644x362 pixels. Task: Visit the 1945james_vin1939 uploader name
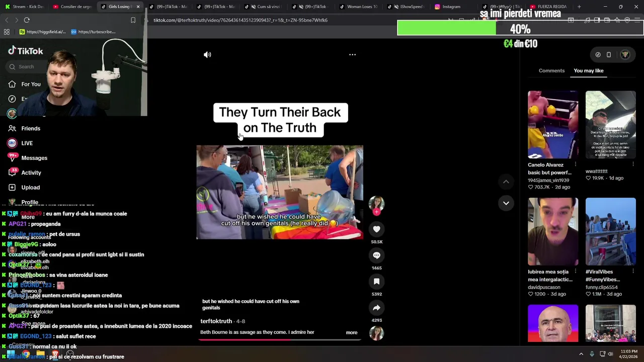pos(548,180)
